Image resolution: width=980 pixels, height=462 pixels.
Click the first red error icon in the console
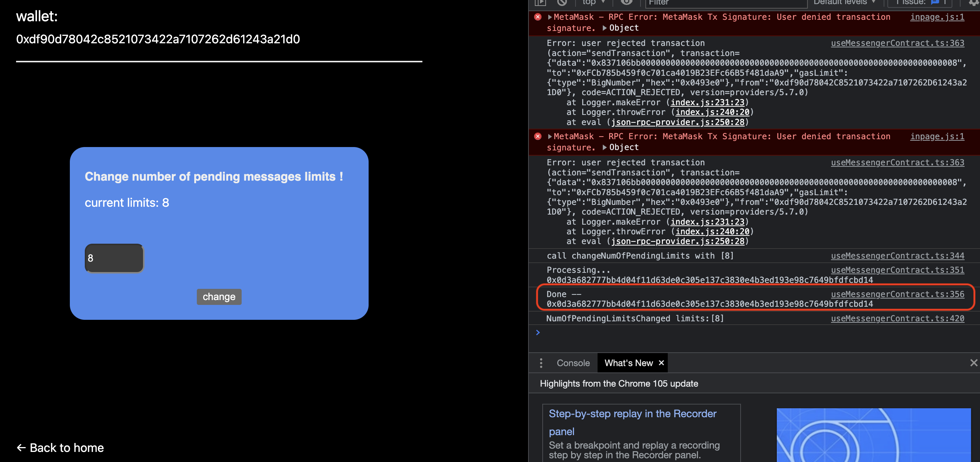537,17
